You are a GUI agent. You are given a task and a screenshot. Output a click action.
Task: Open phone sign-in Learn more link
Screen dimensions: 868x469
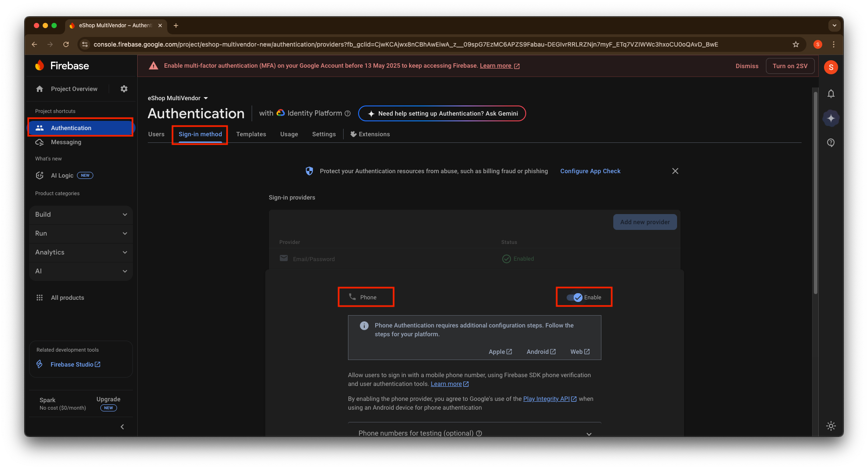point(450,384)
